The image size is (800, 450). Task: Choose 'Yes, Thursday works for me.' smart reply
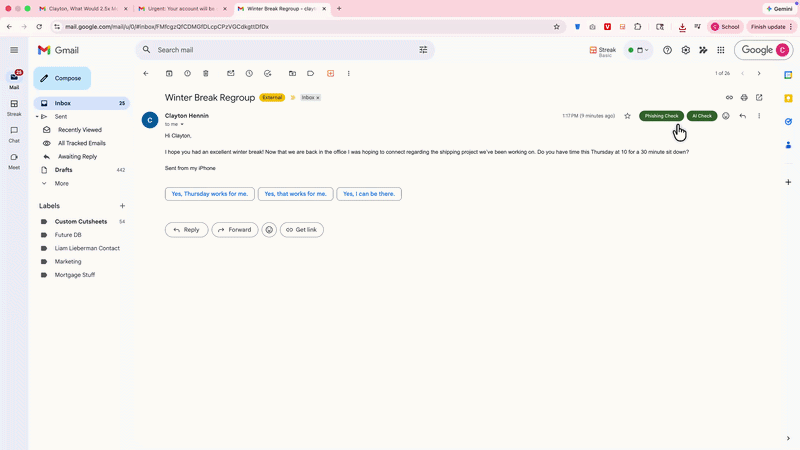coord(210,194)
